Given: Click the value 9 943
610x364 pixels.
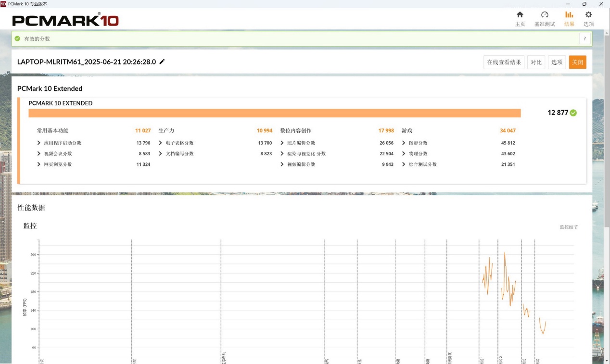Looking at the screenshot, I should [388, 164].
